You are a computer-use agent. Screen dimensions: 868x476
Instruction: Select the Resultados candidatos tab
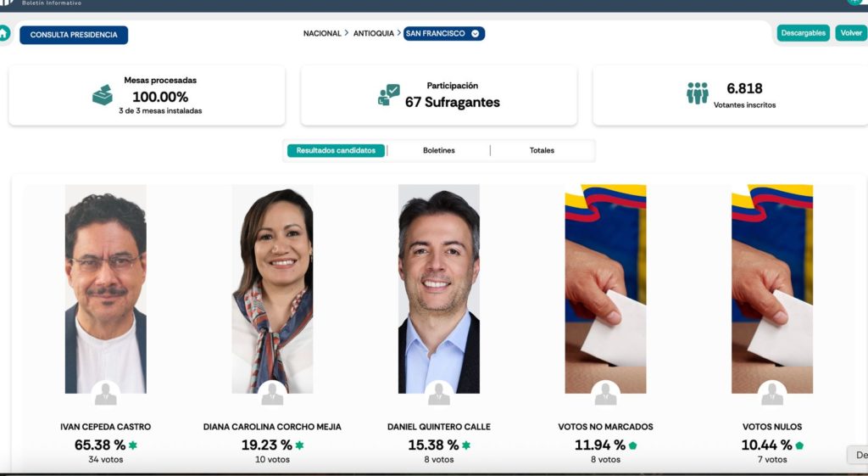click(x=336, y=150)
